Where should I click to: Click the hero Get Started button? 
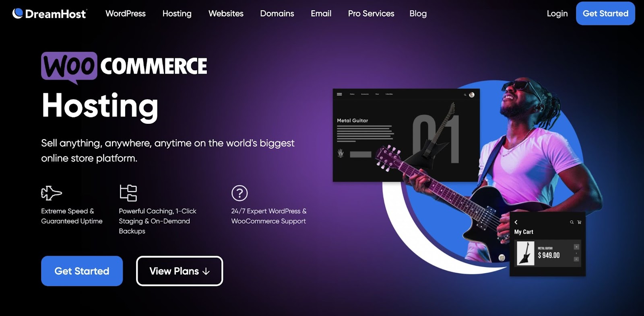tap(82, 271)
